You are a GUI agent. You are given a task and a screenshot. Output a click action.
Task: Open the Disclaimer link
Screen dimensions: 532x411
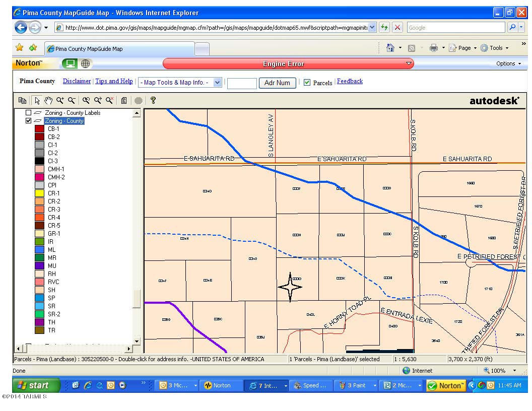pos(77,81)
